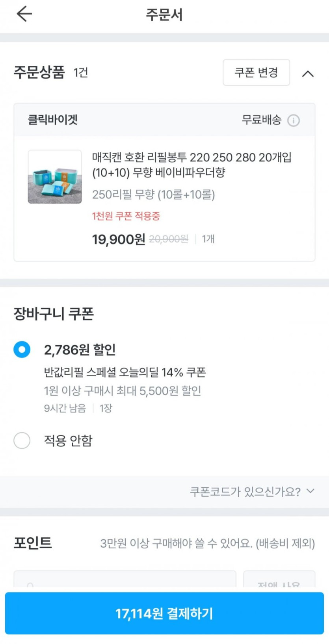Select the 2,786원 할인 coupon radio button
Screen dimensions: 329x644
[22, 350]
